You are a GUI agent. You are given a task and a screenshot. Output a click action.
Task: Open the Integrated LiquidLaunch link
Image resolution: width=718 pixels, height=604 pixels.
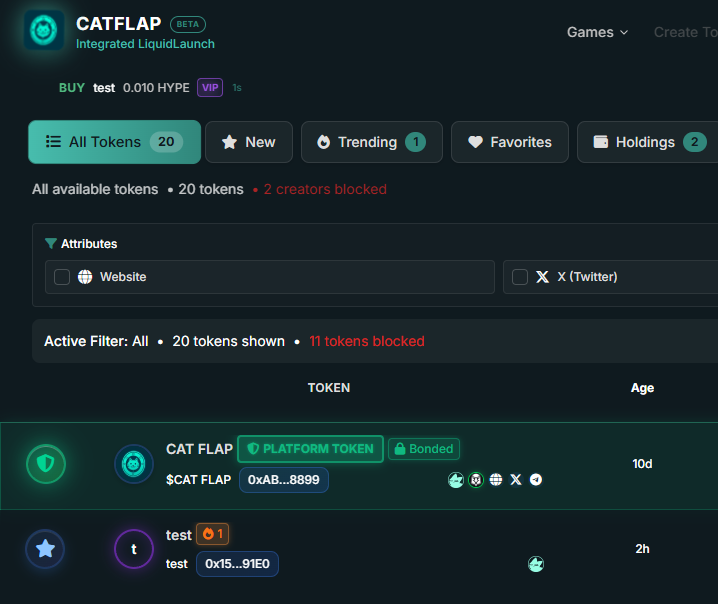pos(145,44)
